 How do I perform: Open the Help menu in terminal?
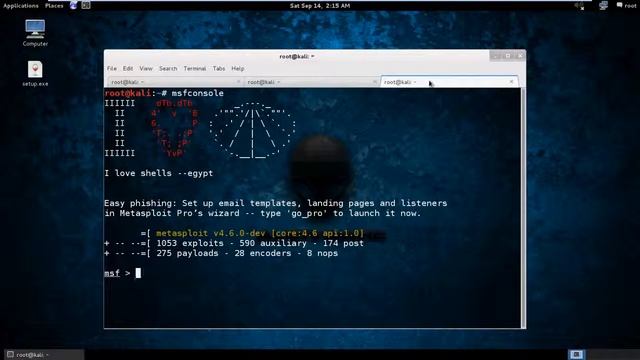238,69
